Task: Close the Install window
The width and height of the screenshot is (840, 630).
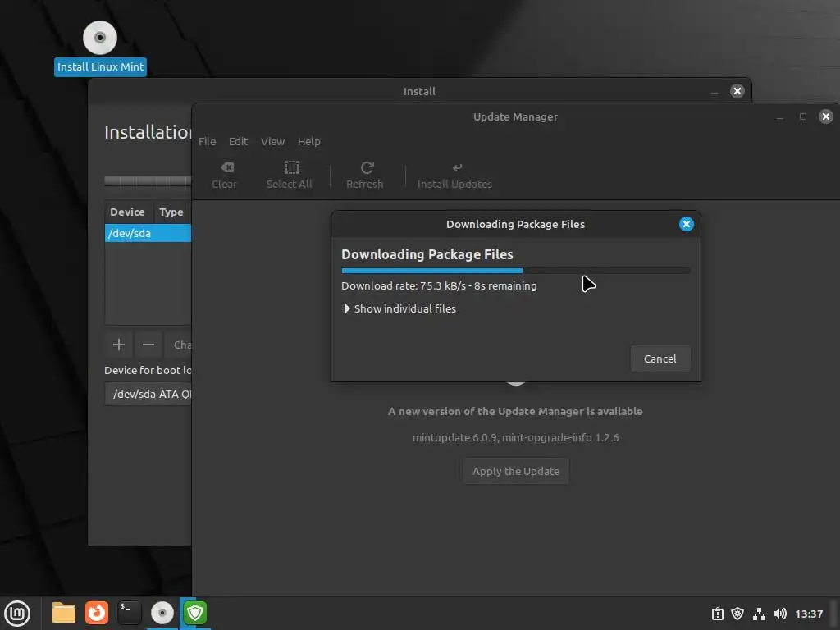Action: (x=737, y=91)
